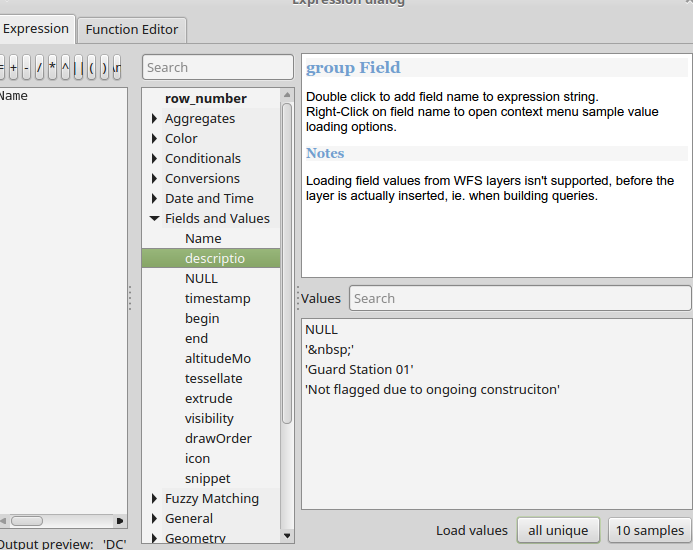Load 10 samples values
This screenshot has width=693, height=550.
[650, 531]
